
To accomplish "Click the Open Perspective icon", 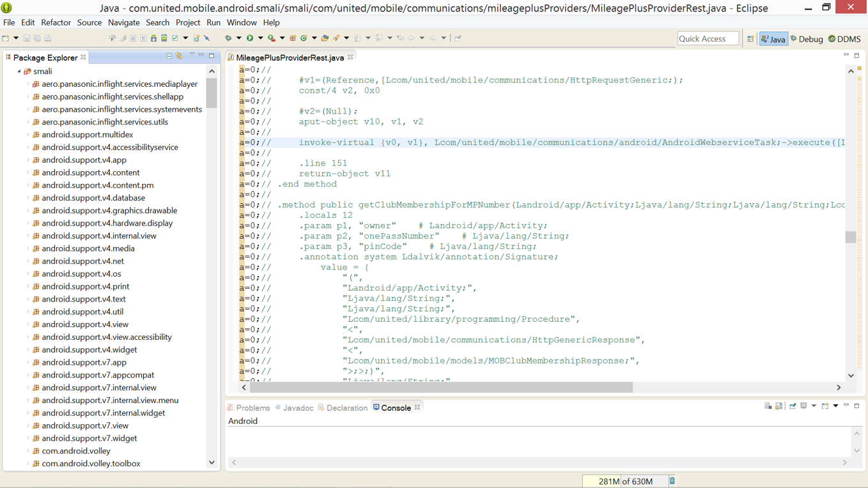I will (x=750, y=39).
